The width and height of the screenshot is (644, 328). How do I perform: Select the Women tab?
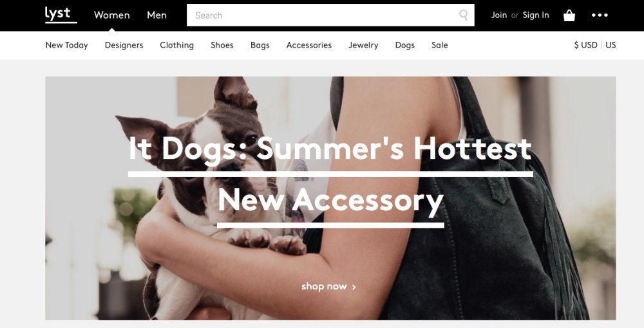click(x=111, y=15)
